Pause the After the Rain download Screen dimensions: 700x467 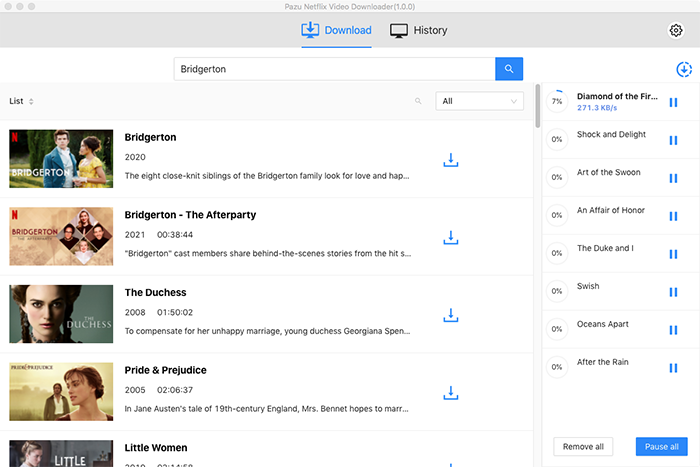point(673,368)
